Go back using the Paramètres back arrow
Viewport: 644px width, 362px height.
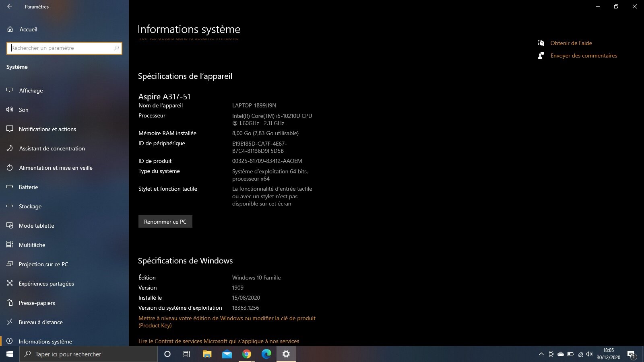tap(10, 6)
